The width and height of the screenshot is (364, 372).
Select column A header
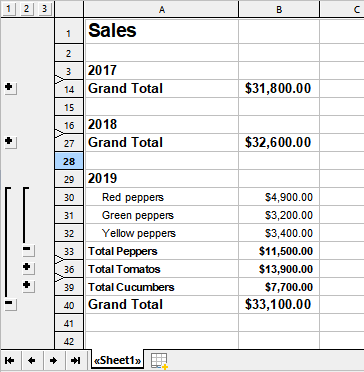click(162, 9)
